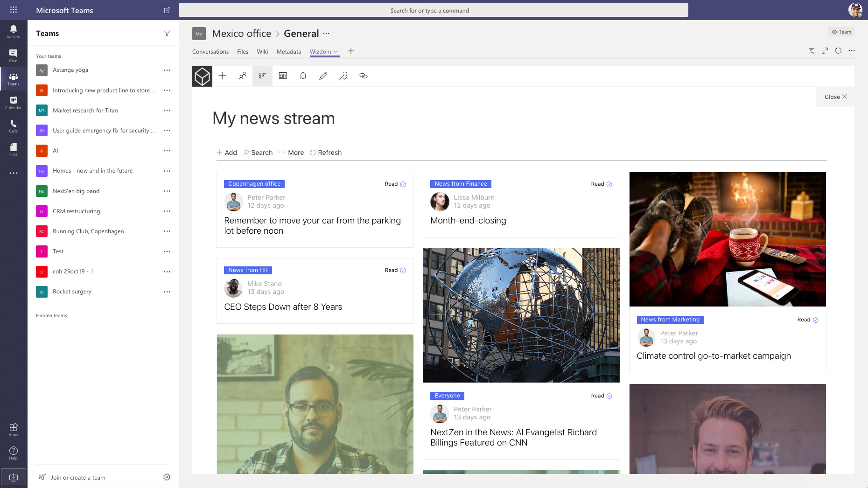Open manage teams settings gear
Viewport: 868px width, 488px height.
(x=167, y=477)
